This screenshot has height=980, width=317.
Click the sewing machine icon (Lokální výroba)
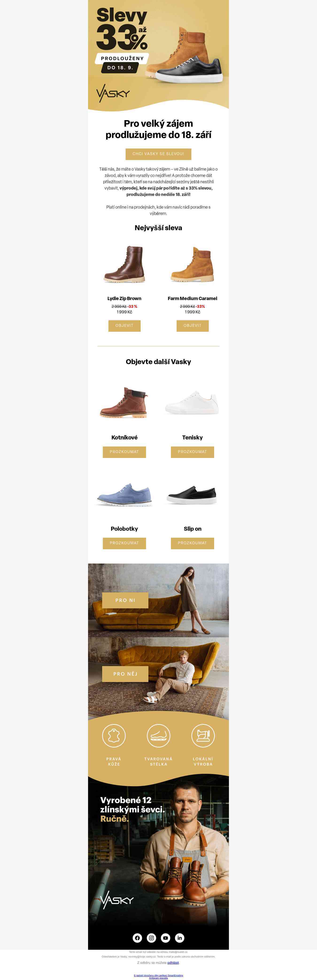[203, 735]
